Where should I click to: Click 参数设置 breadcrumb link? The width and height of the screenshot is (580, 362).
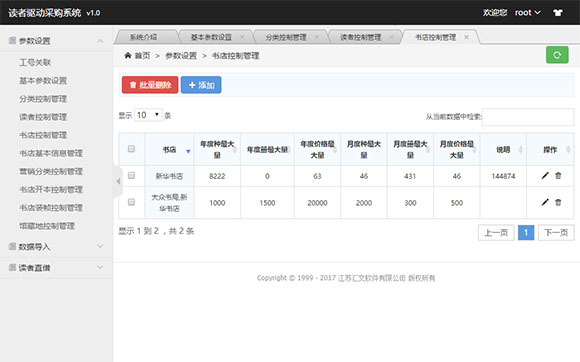coord(181,55)
